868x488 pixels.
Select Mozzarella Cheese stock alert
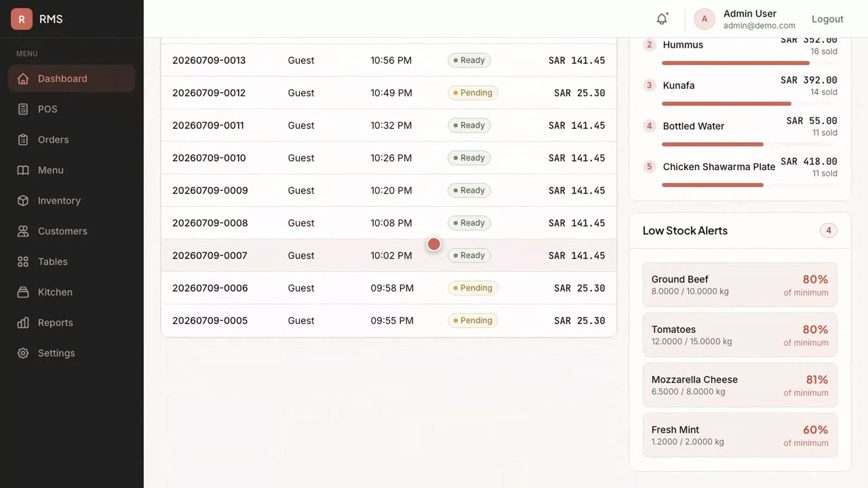(x=740, y=385)
